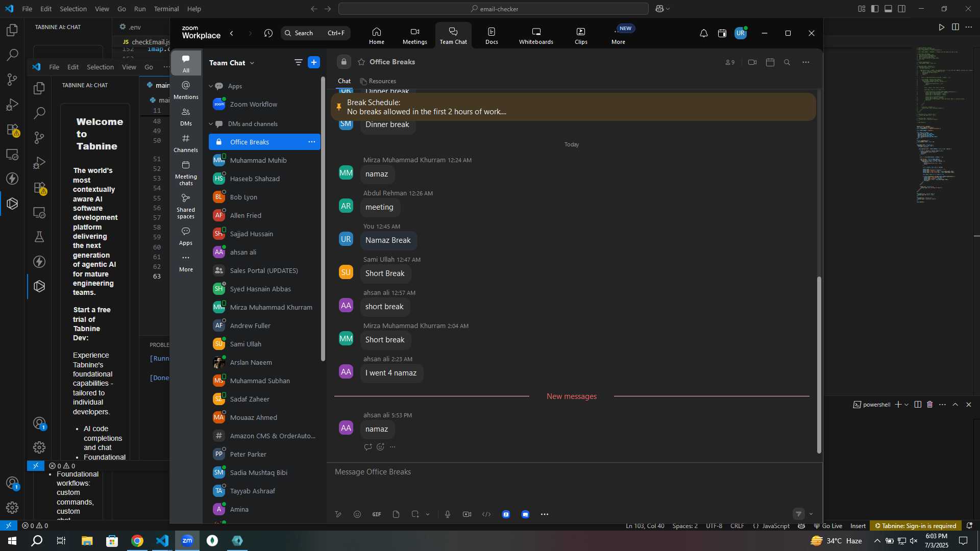Open VS Code Extensions view

pyautogui.click(x=12, y=130)
